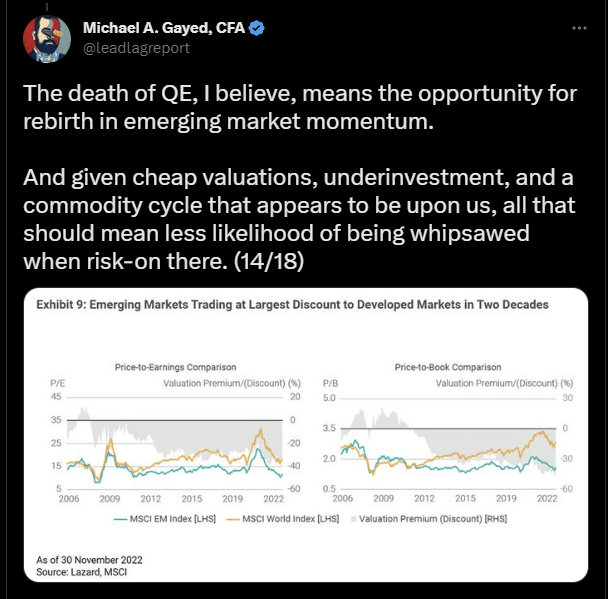Click the orange MSCI World Index legend line

pos(233,519)
